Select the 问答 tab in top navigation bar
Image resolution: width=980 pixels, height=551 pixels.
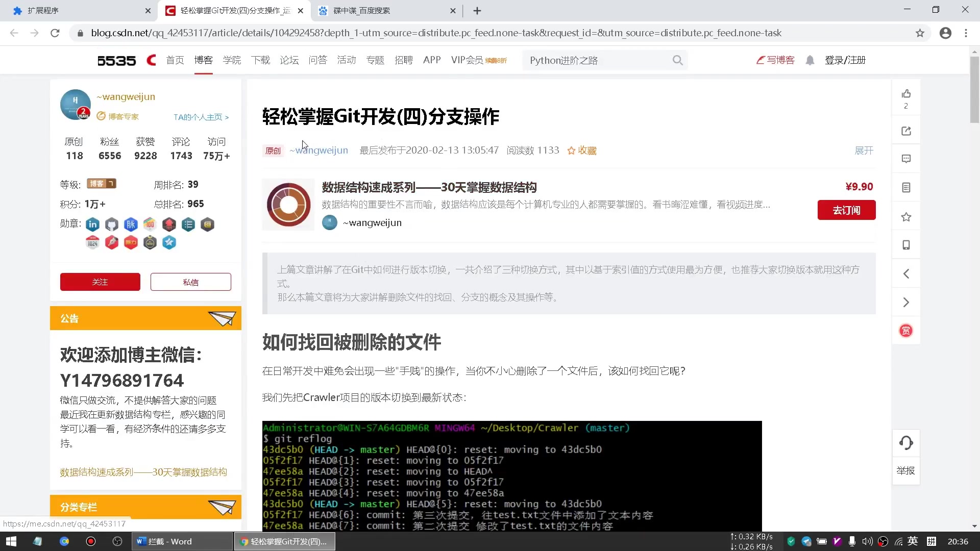(x=317, y=60)
